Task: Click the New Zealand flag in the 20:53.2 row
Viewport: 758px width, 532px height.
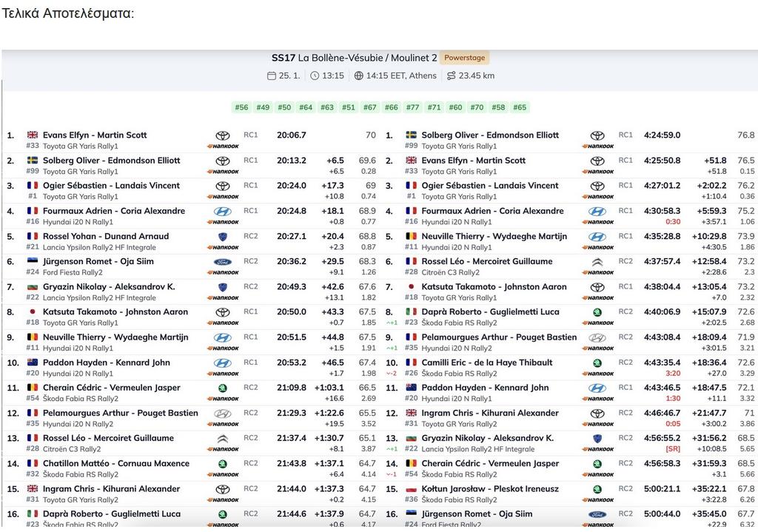Action: [33, 363]
